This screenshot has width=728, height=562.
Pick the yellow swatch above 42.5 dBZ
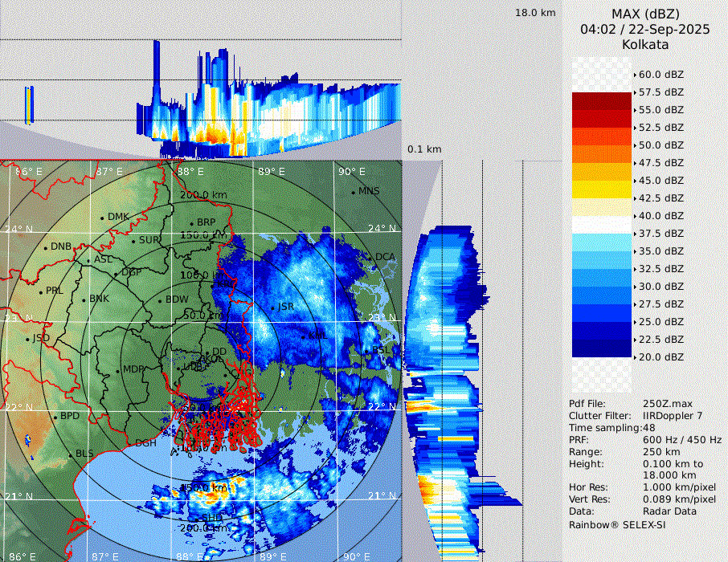[602, 189]
